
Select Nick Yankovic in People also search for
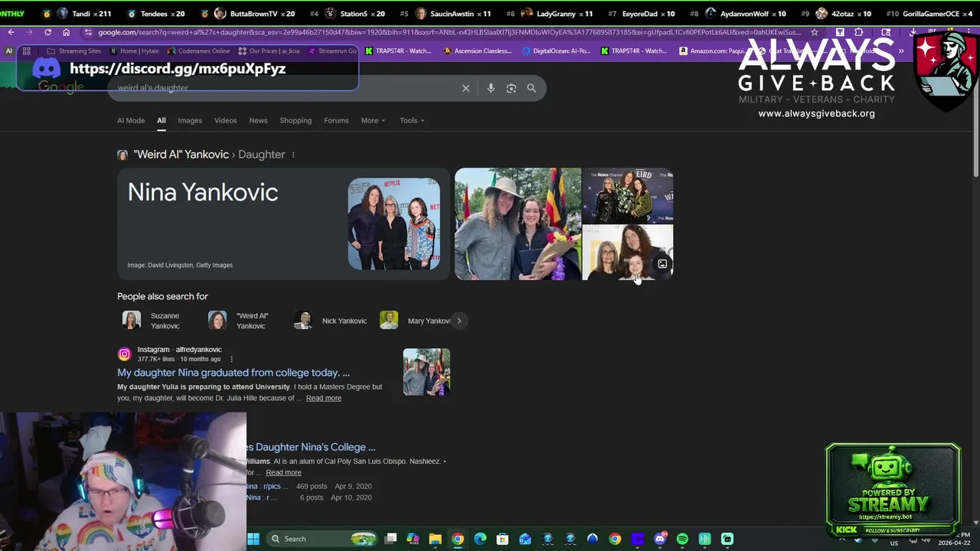[x=331, y=321]
